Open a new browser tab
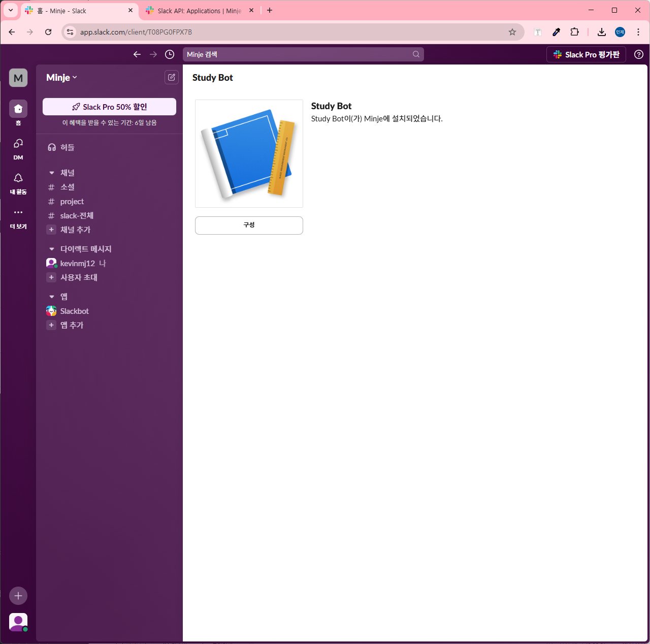Screen dimensions: 650x644 tap(270, 10)
